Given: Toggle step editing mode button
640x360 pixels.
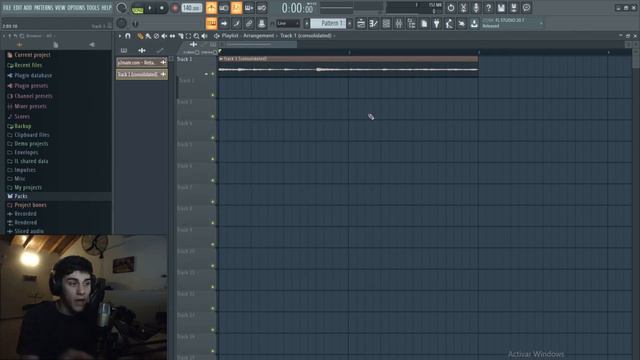Looking at the screenshot, I should [x=236, y=24].
